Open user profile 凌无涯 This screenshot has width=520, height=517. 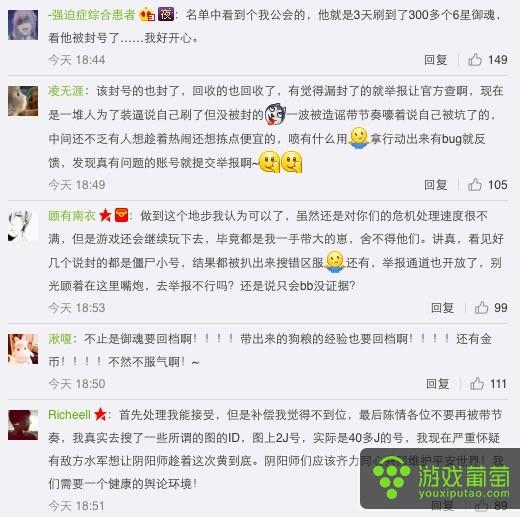[66, 91]
